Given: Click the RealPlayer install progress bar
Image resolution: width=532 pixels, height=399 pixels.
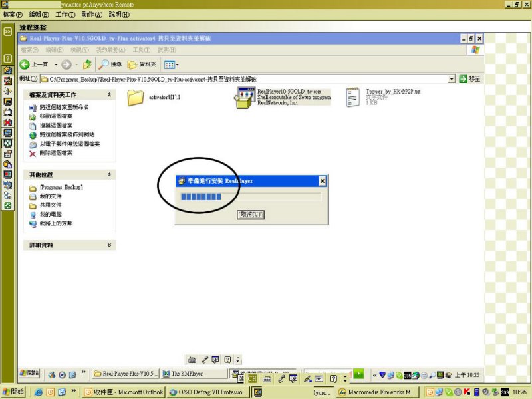Looking at the screenshot, I should [251, 197].
